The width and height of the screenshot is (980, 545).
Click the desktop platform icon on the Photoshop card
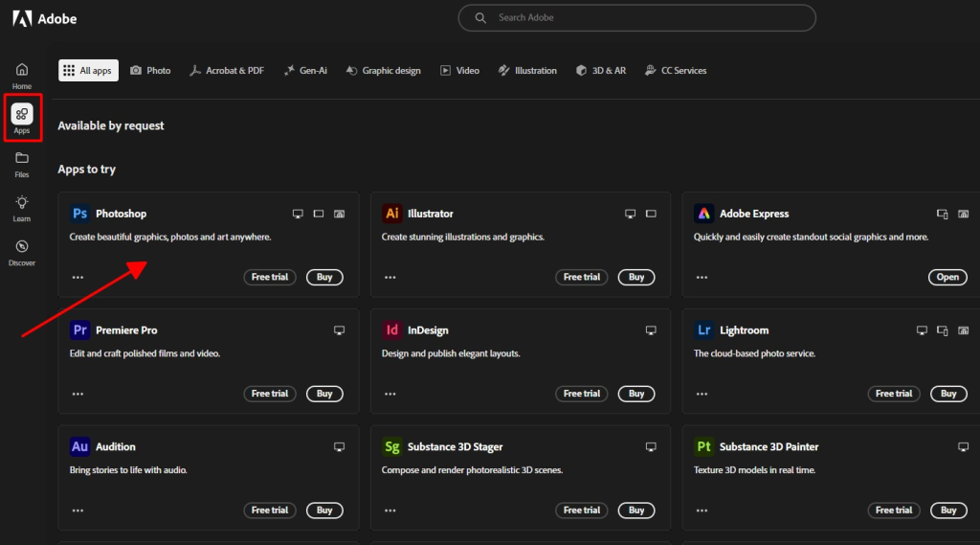[298, 214]
